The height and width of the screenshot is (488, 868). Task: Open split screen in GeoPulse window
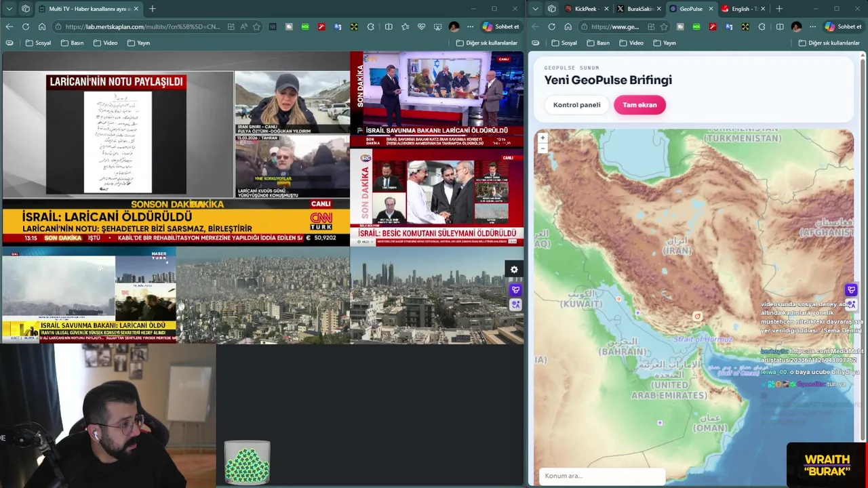tap(780, 26)
